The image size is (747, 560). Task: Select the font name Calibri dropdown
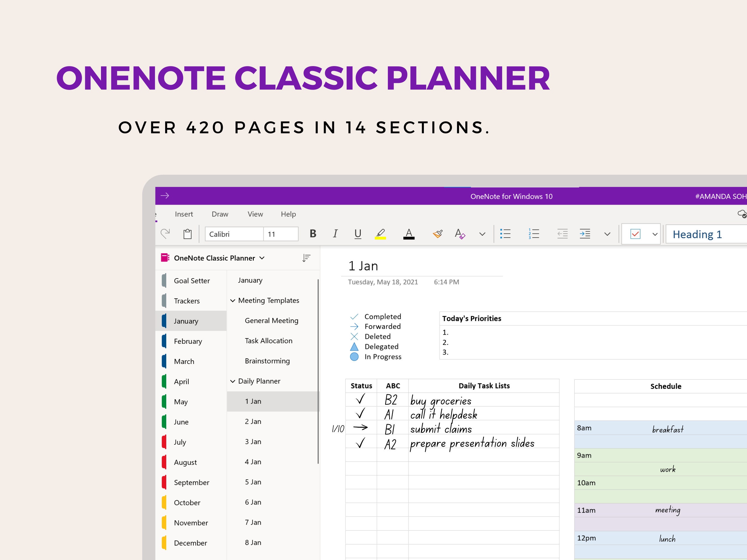(235, 235)
